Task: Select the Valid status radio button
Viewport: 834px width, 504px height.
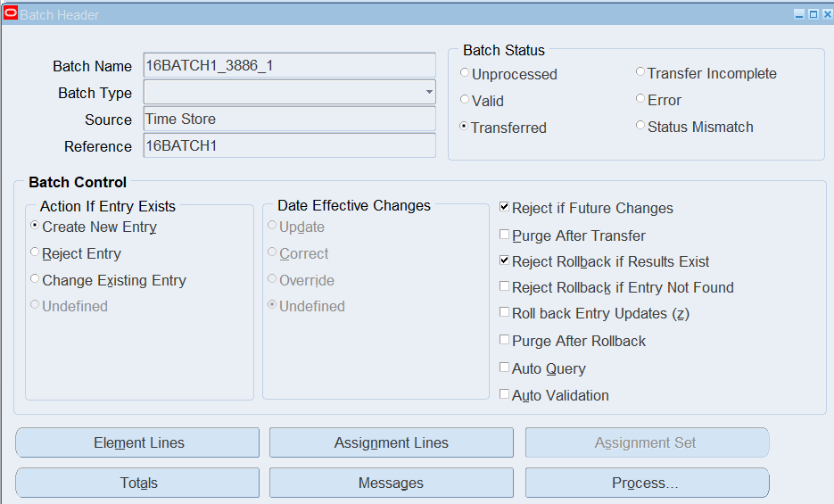Action: [465, 100]
